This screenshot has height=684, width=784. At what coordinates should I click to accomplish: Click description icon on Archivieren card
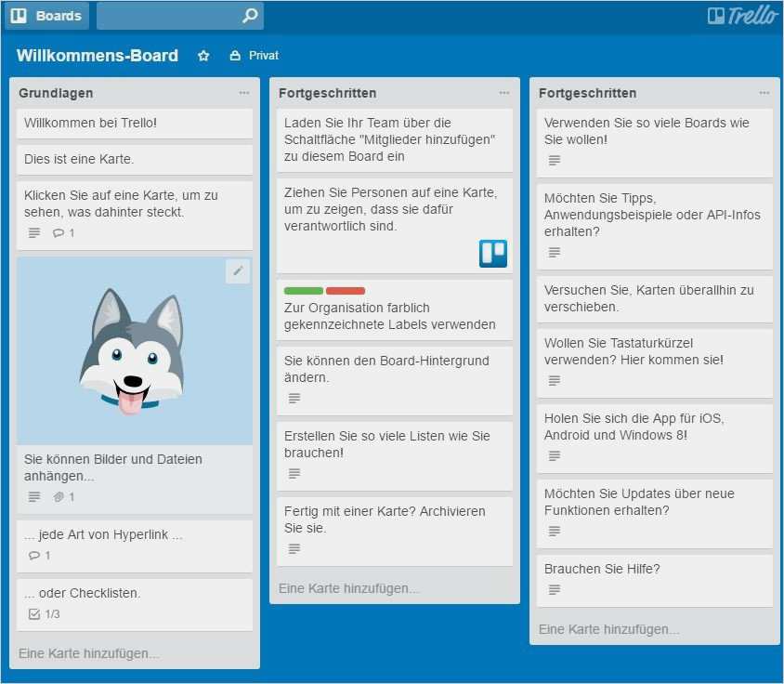tap(294, 549)
